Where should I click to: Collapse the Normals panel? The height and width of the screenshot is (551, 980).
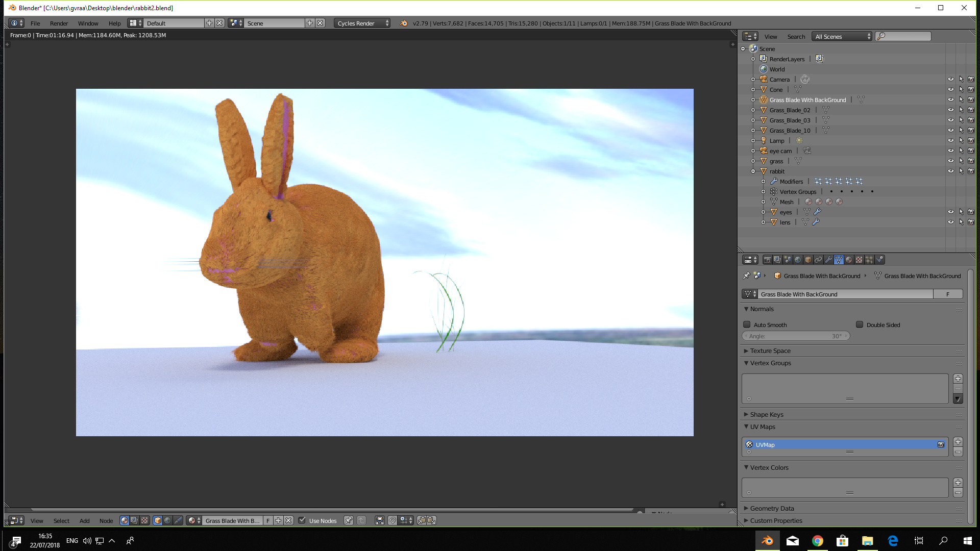[762, 309]
